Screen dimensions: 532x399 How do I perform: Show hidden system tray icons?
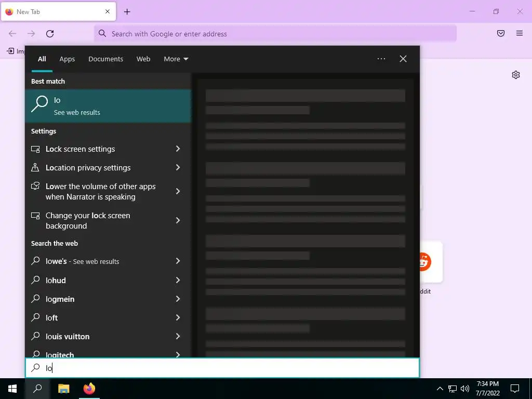coord(440,389)
